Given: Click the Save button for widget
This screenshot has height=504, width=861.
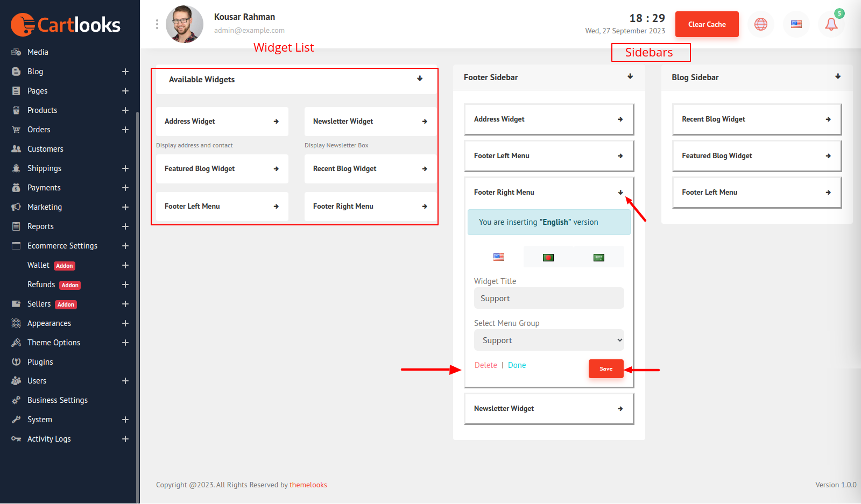Looking at the screenshot, I should (605, 369).
